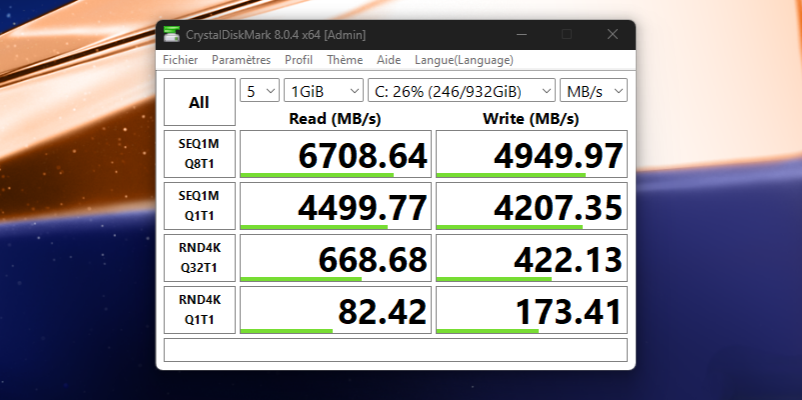Click the 4499.77 read result
Image resolution: width=802 pixels, height=400 pixels.
[x=336, y=206]
